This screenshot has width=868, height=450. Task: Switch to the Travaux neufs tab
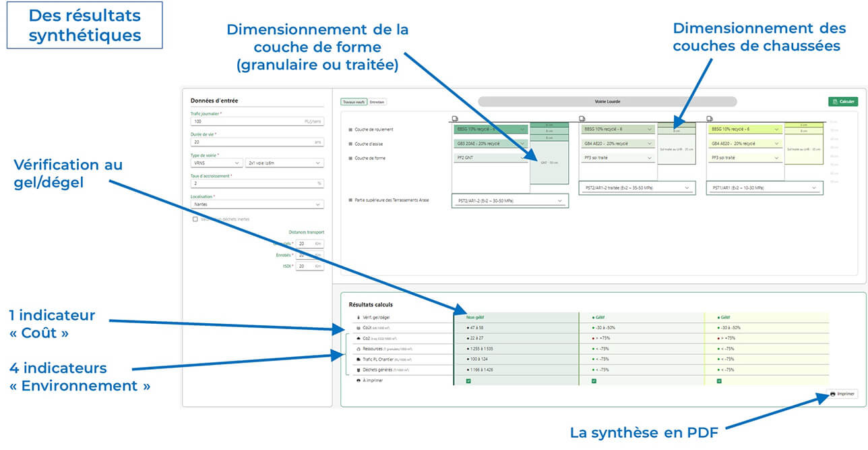coord(354,102)
